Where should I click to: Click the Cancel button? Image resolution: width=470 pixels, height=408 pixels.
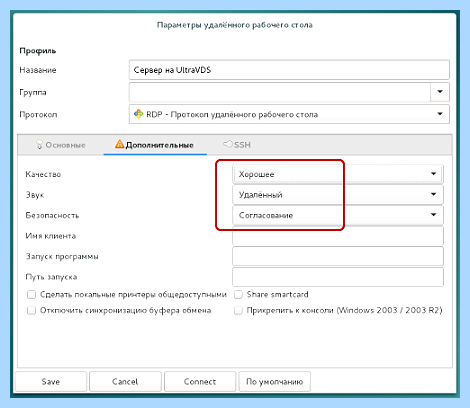[x=125, y=381]
